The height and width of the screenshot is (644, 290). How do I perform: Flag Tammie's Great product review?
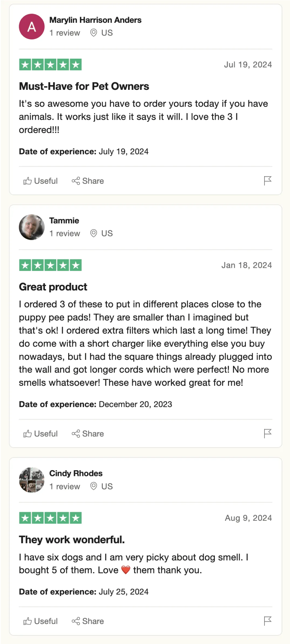tap(267, 433)
